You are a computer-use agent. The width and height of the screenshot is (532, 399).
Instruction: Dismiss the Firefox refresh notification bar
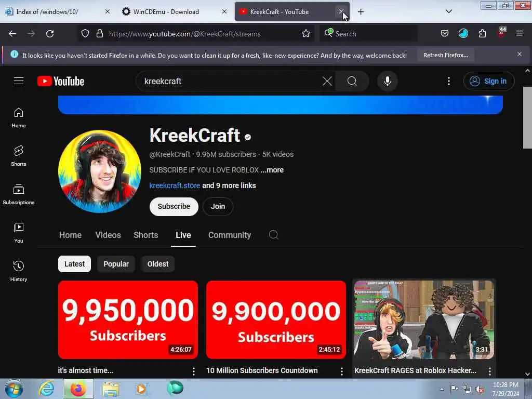pos(519,54)
